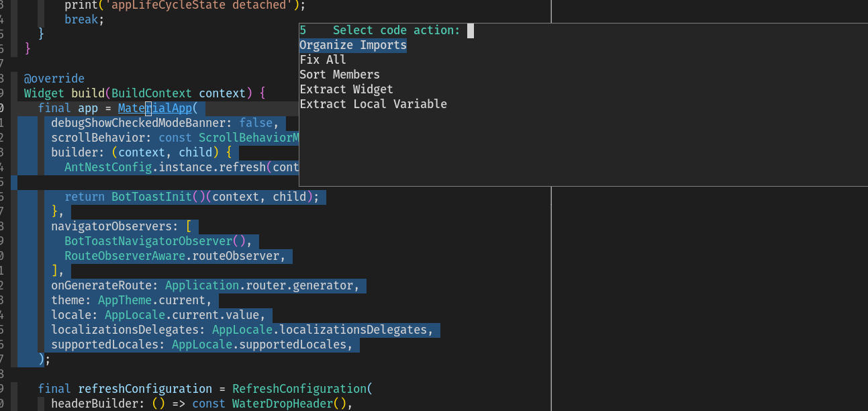Click the BotToastInit call

click(x=152, y=197)
